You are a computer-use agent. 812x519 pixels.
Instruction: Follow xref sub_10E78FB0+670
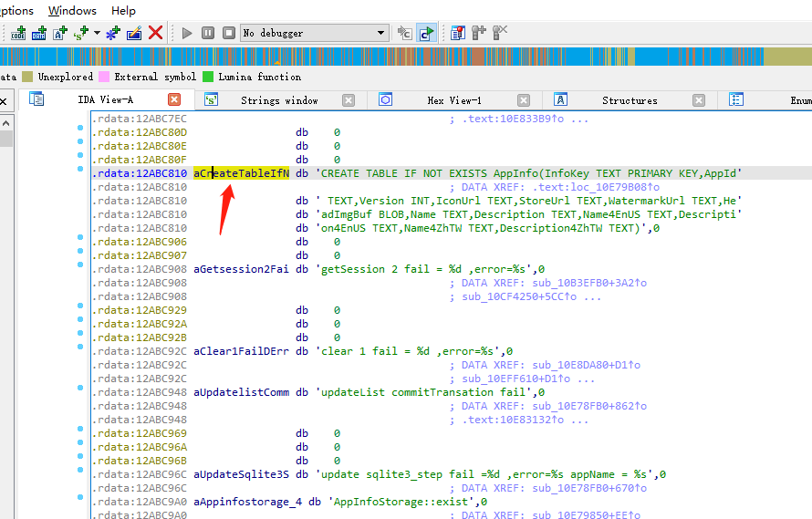589,488
